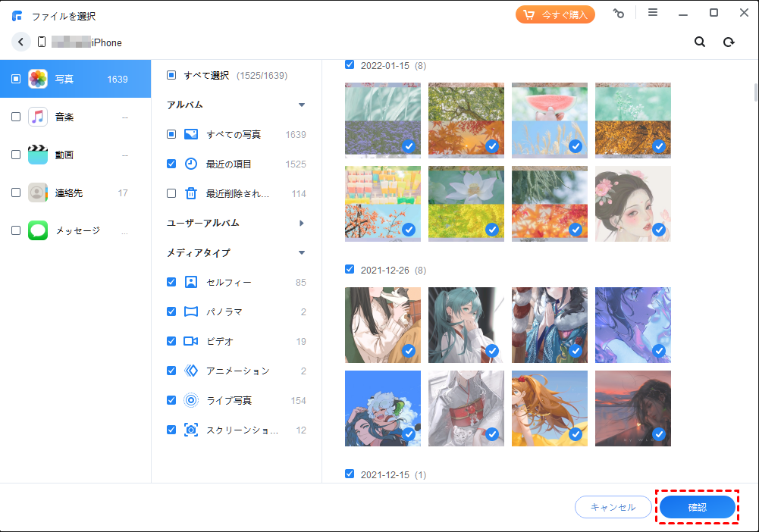
Task: Click the 最近の項目 clock icon
Action: (191, 164)
